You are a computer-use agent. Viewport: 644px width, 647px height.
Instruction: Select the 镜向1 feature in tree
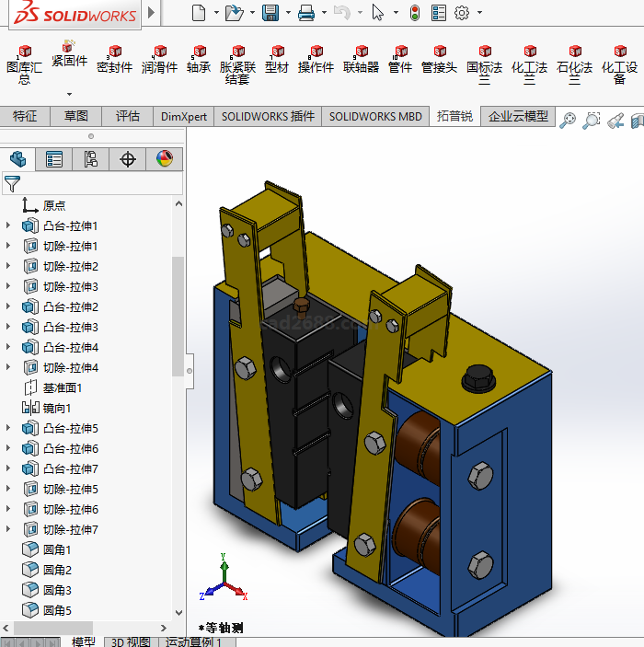click(x=55, y=408)
